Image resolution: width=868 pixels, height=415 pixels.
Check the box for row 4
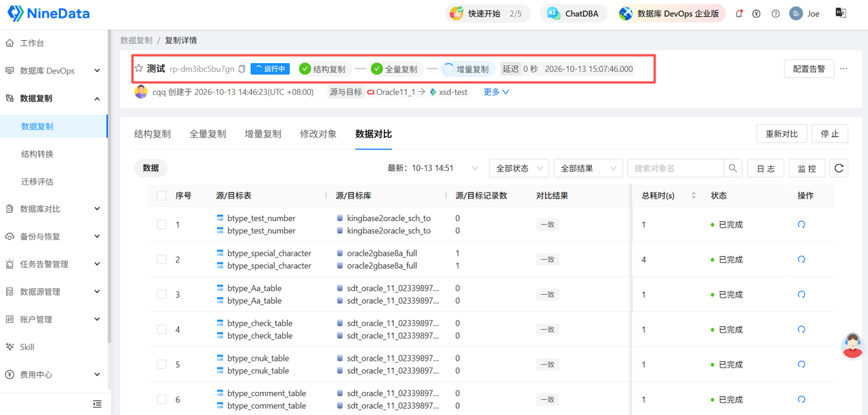coord(161,330)
